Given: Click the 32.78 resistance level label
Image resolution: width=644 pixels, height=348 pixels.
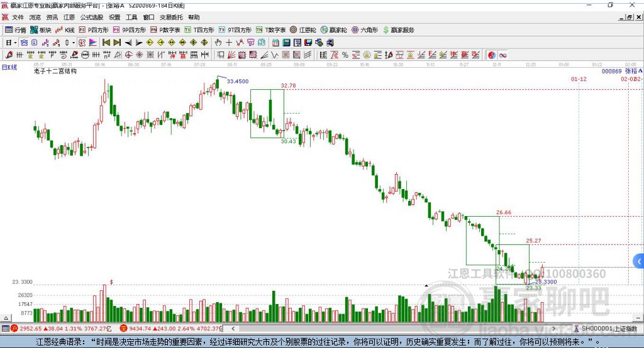Looking at the screenshot, I should [288, 85].
